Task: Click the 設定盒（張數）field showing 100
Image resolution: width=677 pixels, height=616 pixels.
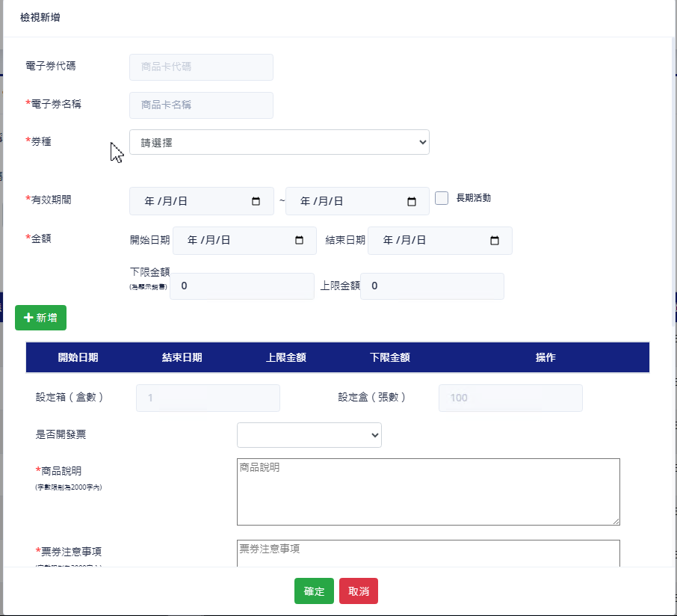Action: [x=510, y=398]
